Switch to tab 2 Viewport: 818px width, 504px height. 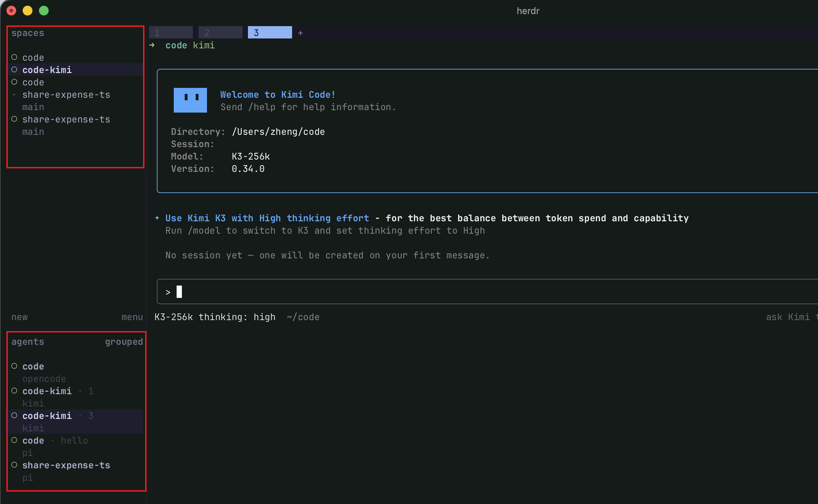[220, 32]
